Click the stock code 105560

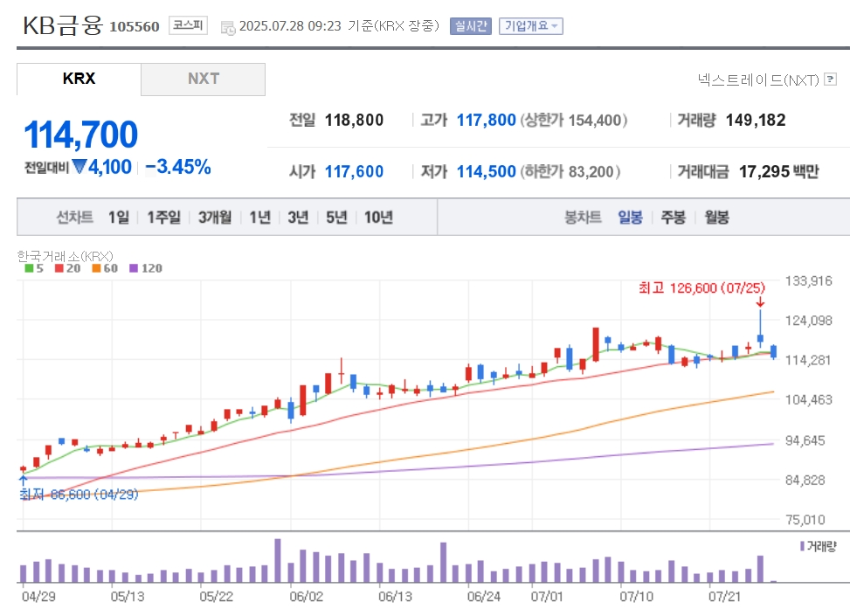(x=135, y=26)
